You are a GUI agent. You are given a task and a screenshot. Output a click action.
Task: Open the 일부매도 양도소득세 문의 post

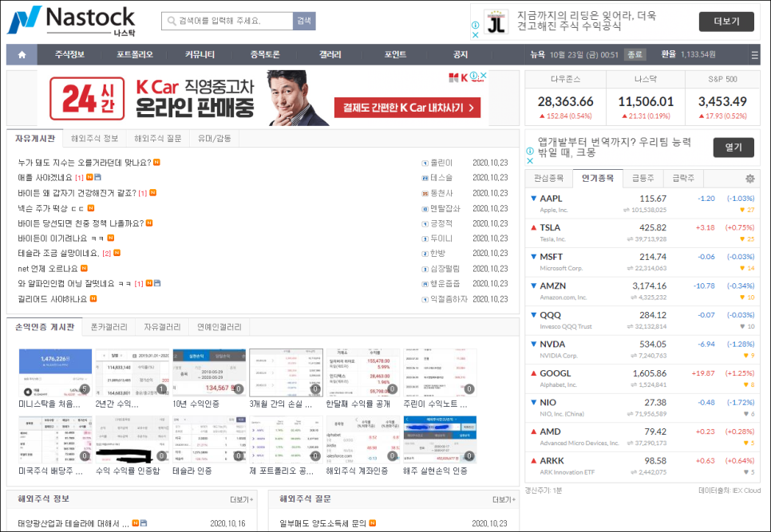[322, 524]
